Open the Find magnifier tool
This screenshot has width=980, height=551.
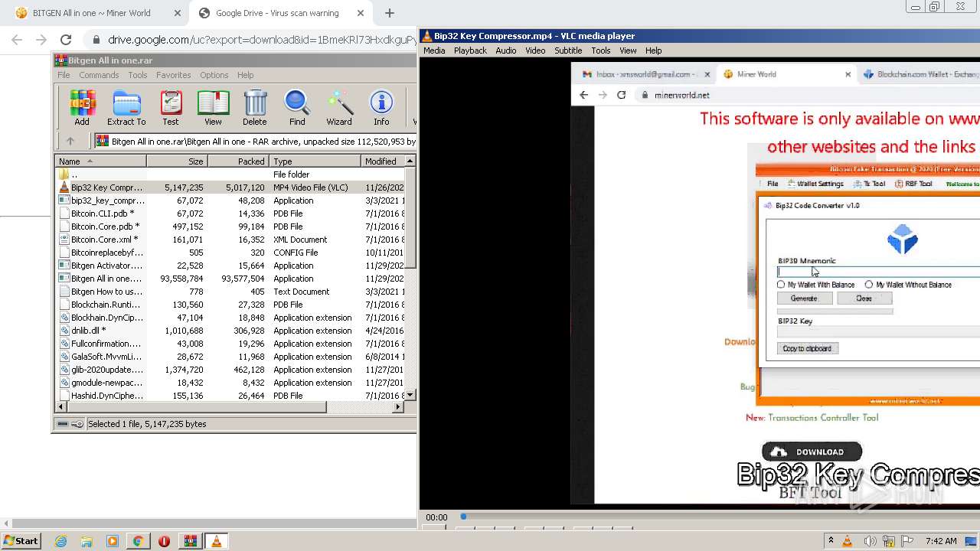point(297,108)
